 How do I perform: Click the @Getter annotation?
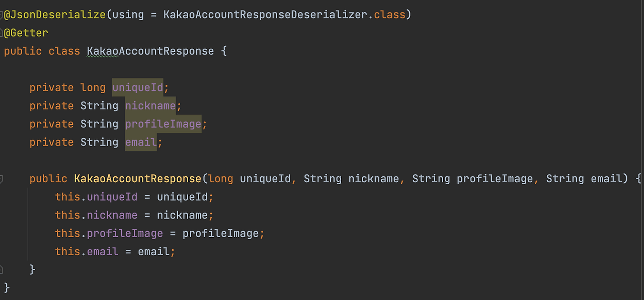coord(26,33)
